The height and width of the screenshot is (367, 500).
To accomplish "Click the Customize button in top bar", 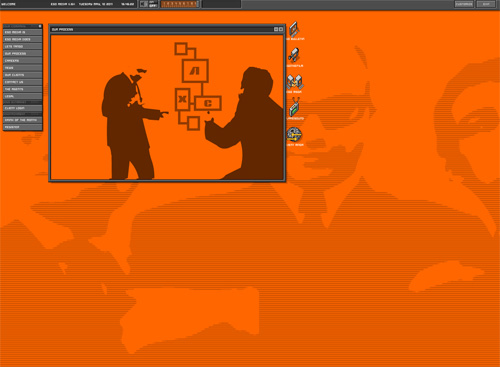I will 464,4.
